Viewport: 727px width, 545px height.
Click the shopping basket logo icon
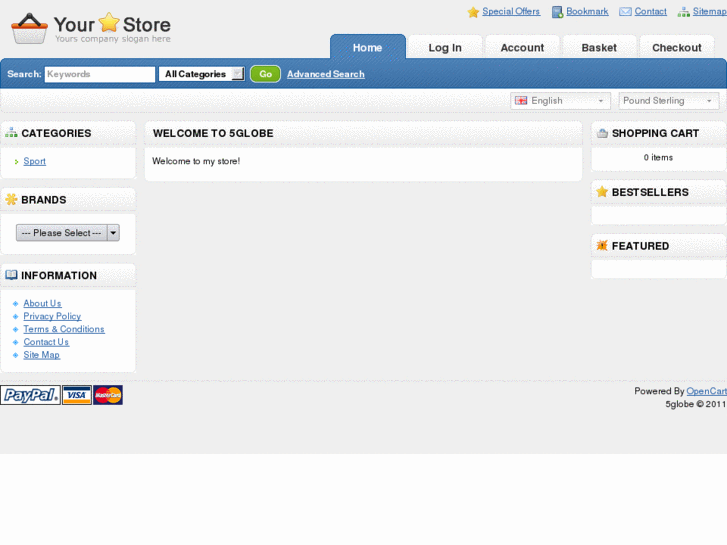(29, 29)
